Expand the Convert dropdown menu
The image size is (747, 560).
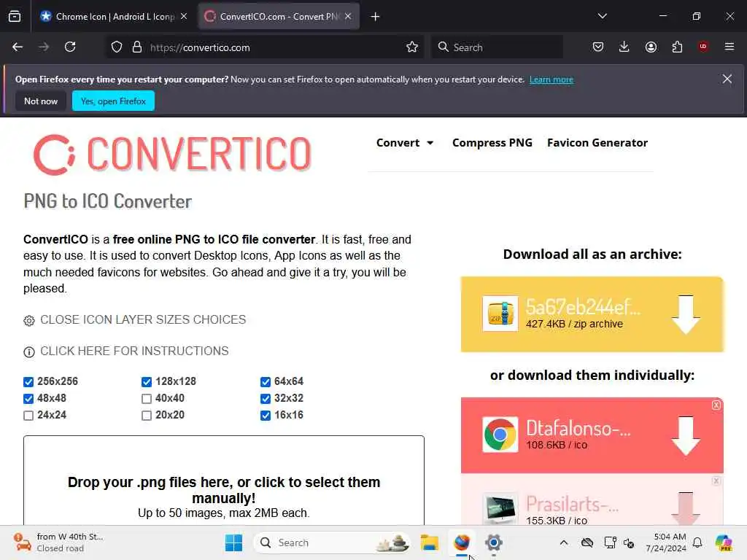405,143
